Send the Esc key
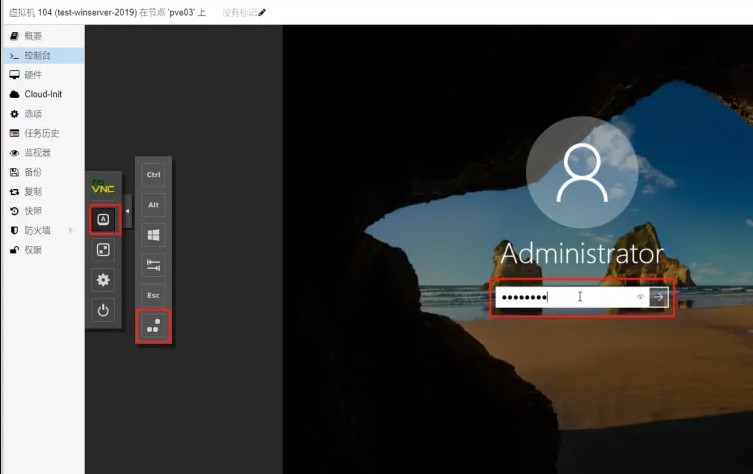 tap(153, 295)
